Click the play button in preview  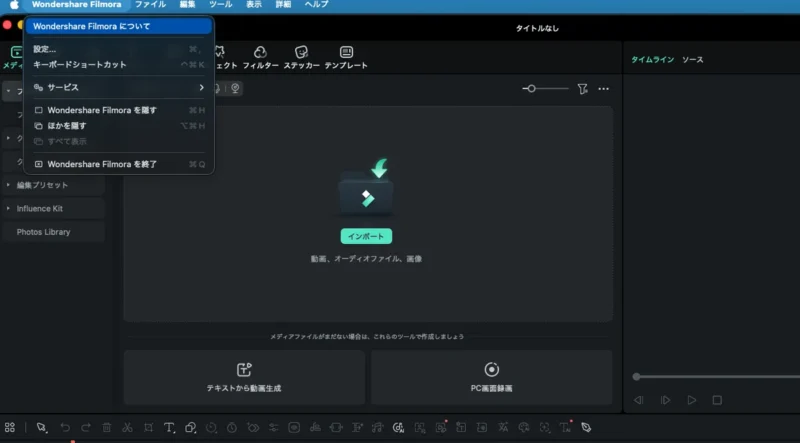pyautogui.click(x=692, y=400)
